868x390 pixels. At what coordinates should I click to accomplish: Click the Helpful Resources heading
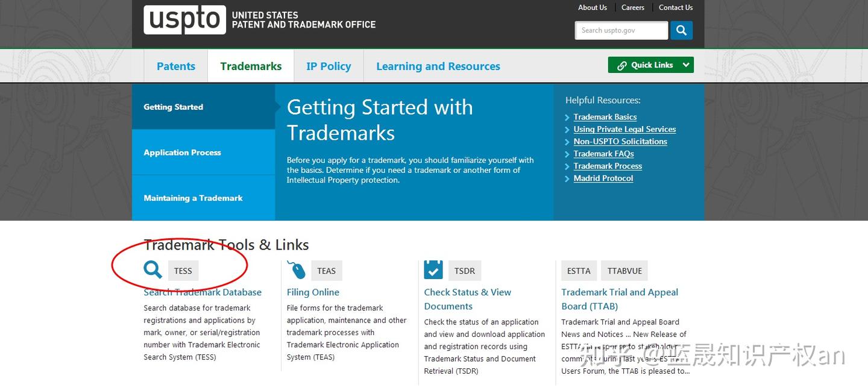tap(603, 101)
